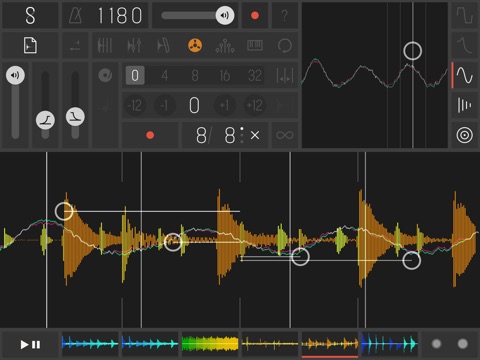Open the piano keyboard view

(255, 45)
